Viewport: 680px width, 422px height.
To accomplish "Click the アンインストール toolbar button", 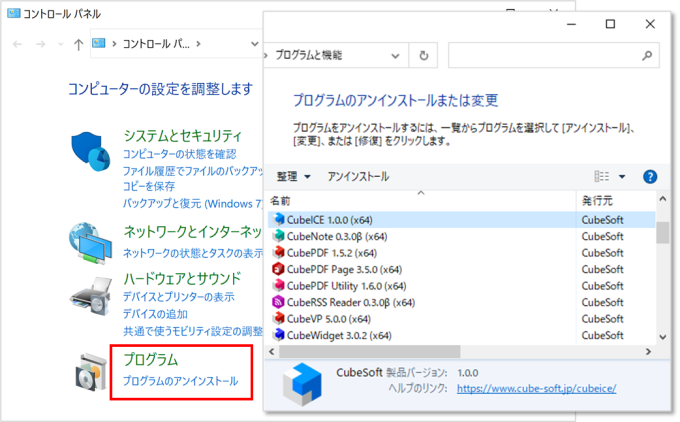I will tap(358, 177).
